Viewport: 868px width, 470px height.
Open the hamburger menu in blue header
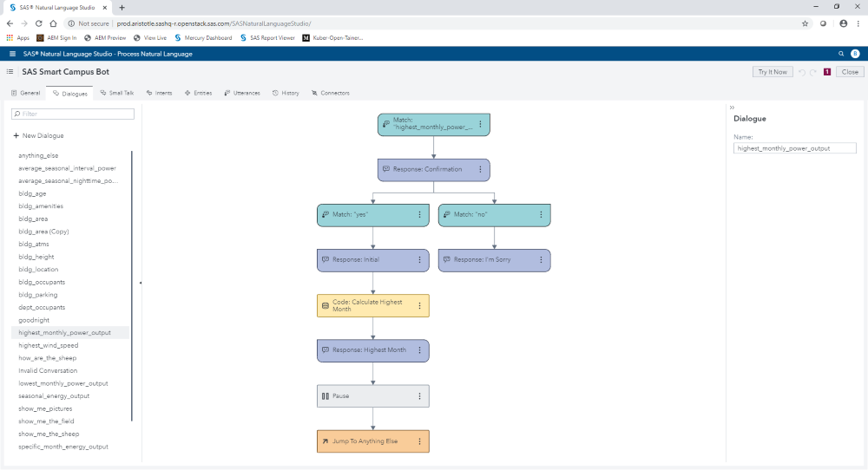[12, 54]
